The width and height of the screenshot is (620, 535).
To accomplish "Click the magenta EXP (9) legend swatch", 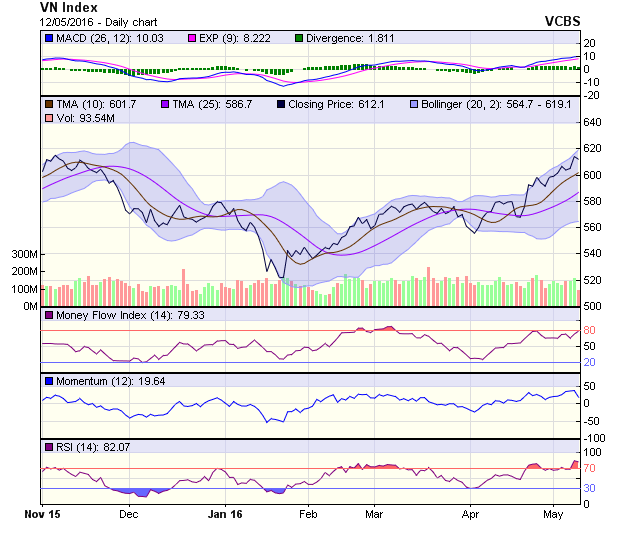I will click(x=196, y=38).
